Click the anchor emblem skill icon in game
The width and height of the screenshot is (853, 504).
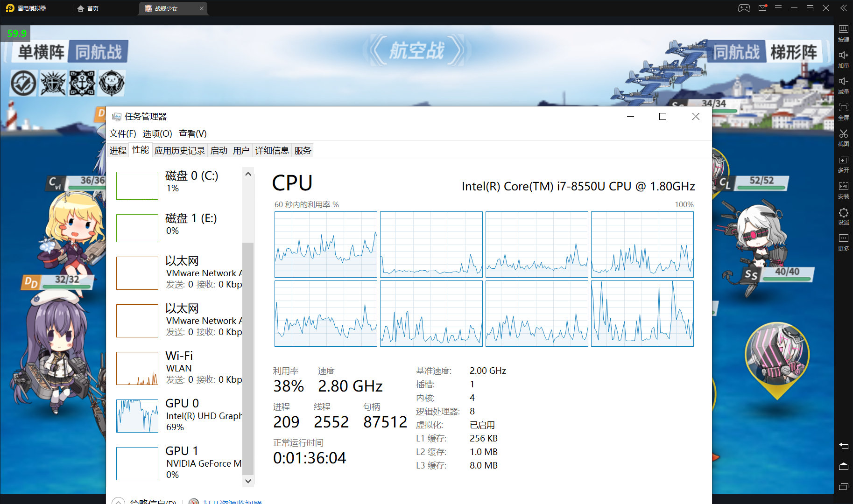coord(82,84)
